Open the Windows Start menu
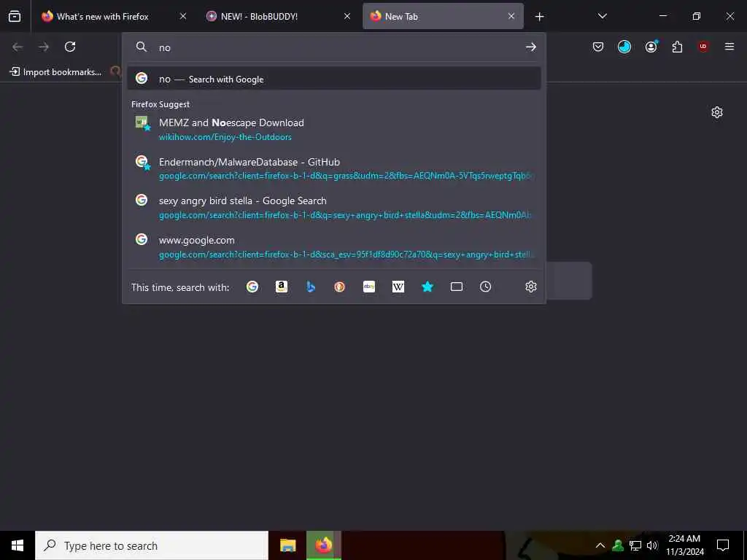747x560 pixels. (18, 545)
